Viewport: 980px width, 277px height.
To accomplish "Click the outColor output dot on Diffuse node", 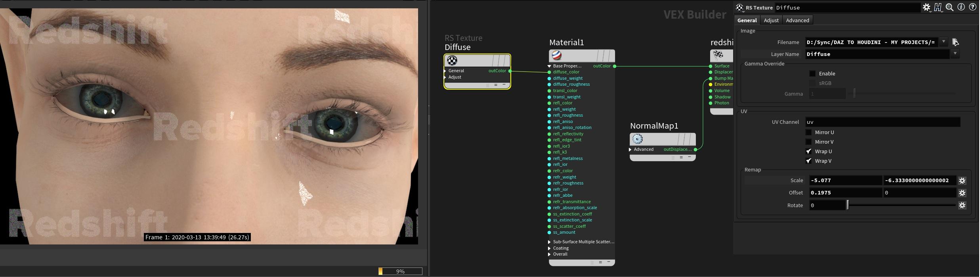I will (x=510, y=71).
